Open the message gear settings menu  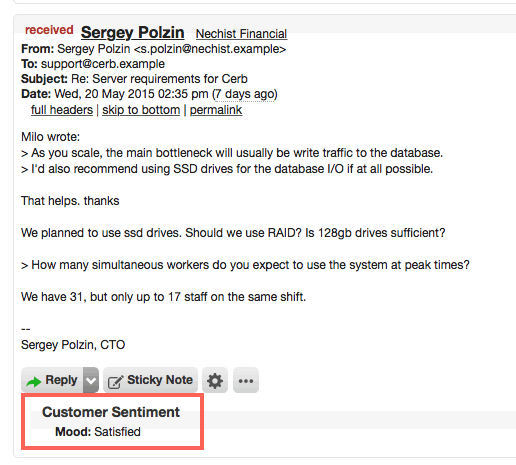tap(215, 380)
